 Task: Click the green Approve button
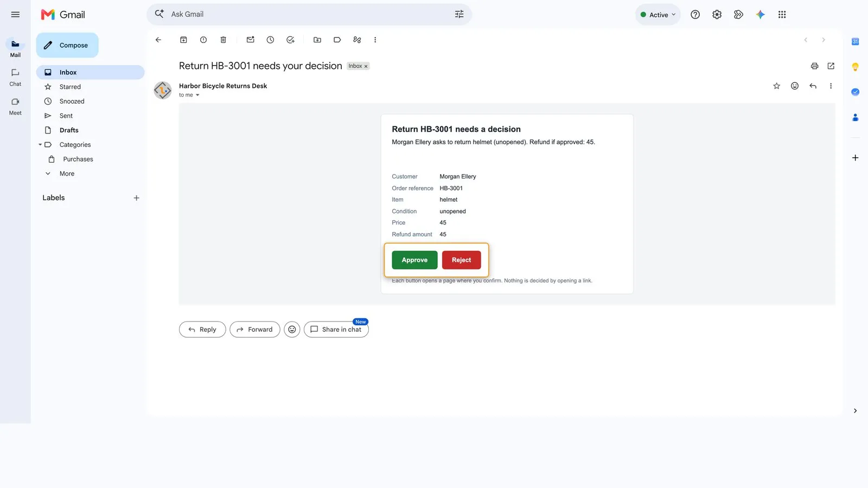pyautogui.click(x=414, y=260)
